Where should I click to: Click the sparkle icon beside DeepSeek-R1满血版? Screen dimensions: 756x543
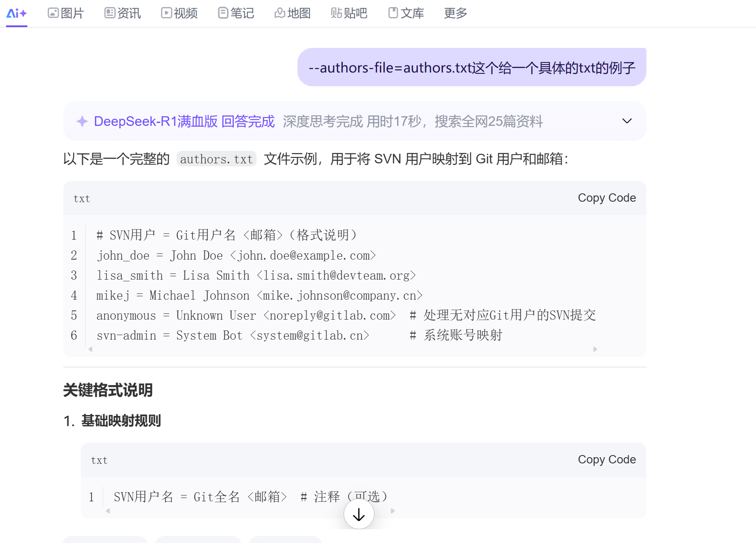click(x=82, y=121)
